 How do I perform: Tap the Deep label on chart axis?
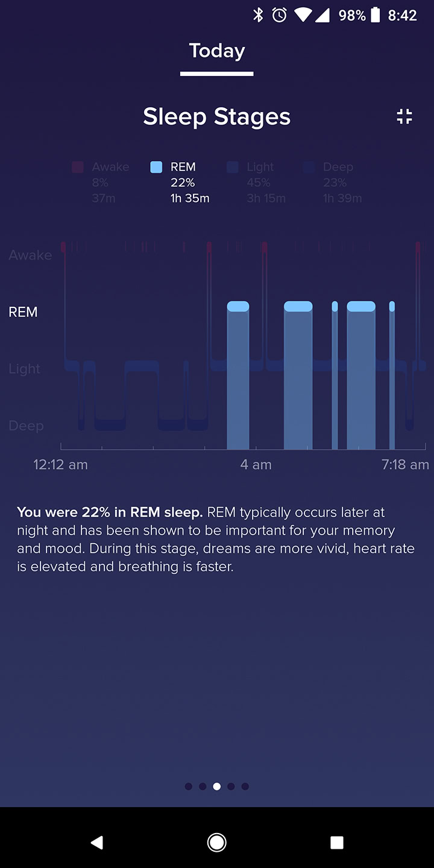coord(26,426)
